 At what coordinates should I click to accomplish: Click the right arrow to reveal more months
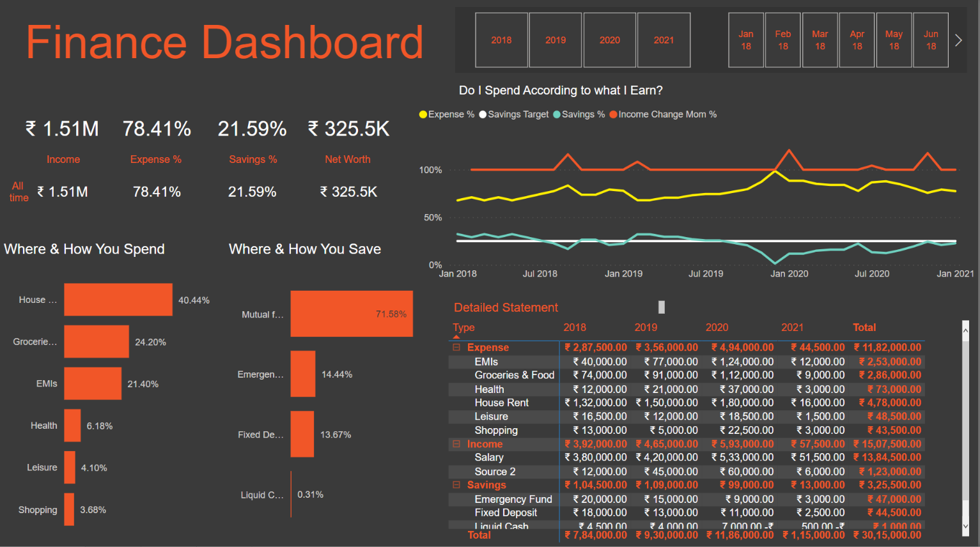coord(958,40)
